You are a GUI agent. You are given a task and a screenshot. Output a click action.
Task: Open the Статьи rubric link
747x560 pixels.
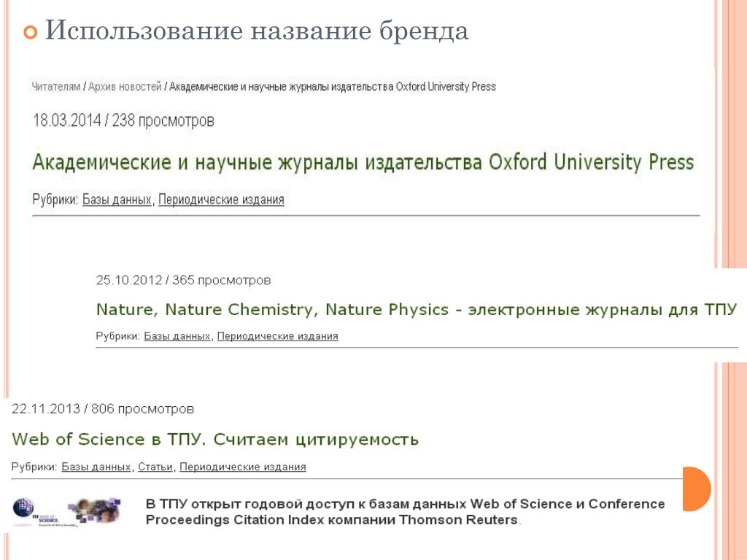[x=155, y=467]
